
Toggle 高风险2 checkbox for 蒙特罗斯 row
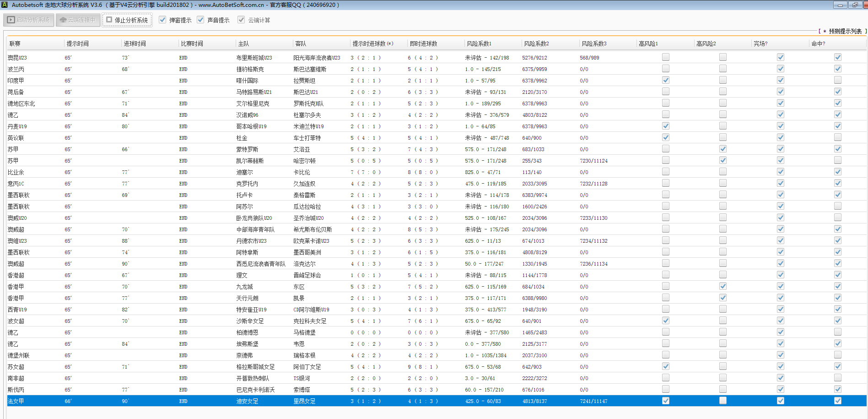tap(723, 149)
